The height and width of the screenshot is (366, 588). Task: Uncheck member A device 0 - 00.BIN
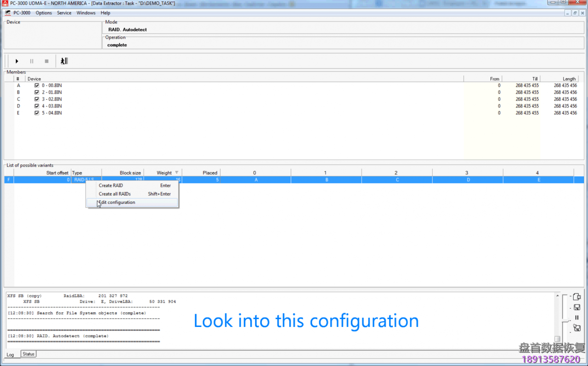(x=37, y=85)
